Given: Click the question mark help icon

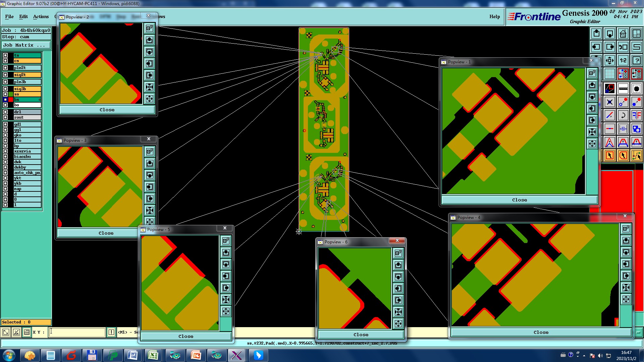Looking at the screenshot, I should 637,60.
